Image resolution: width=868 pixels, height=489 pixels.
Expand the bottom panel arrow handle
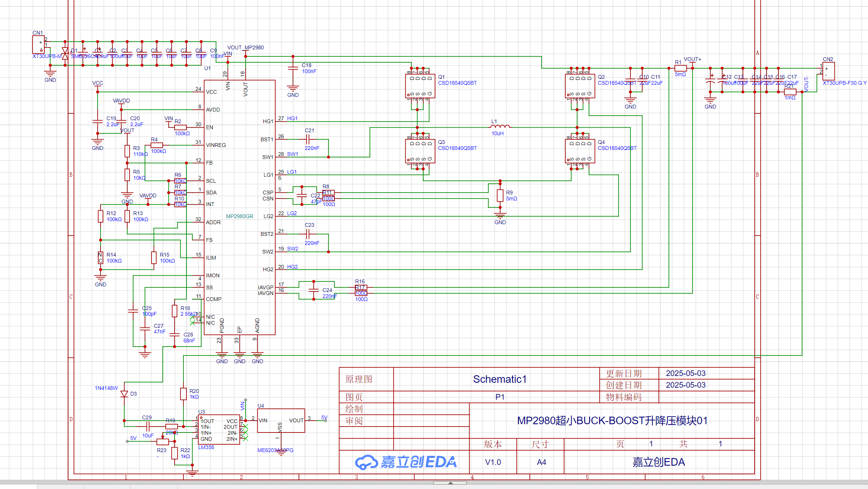pos(450,483)
